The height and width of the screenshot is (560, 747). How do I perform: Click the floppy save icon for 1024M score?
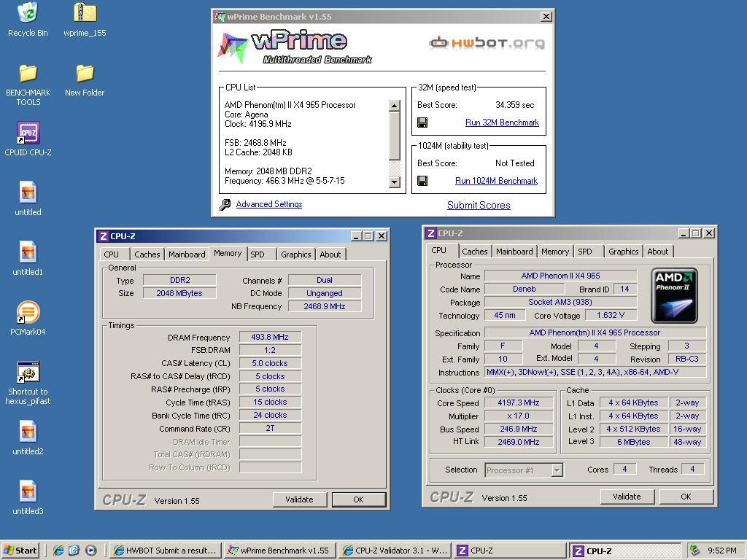coord(422,181)
